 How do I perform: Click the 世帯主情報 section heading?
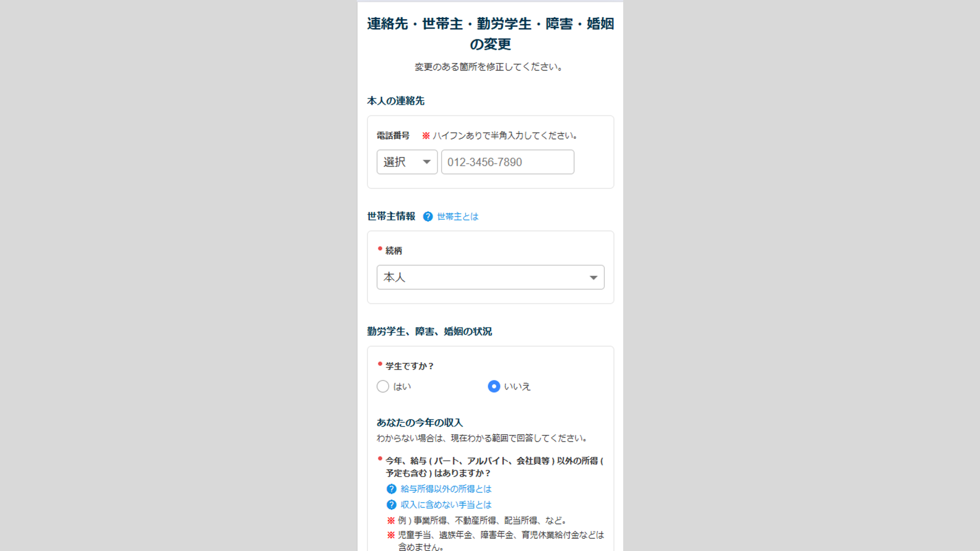[x=391, y=216]
